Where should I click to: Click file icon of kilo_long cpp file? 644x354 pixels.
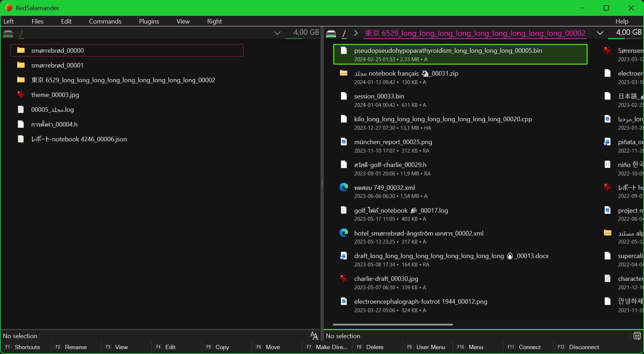click(x=344, y=119)
